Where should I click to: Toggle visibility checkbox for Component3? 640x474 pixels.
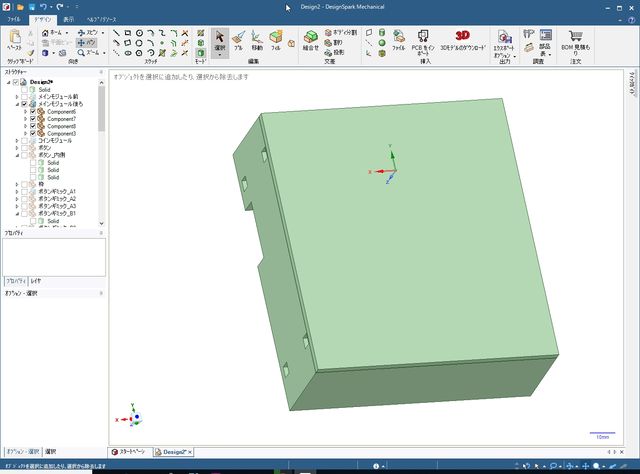coord(33,134)
